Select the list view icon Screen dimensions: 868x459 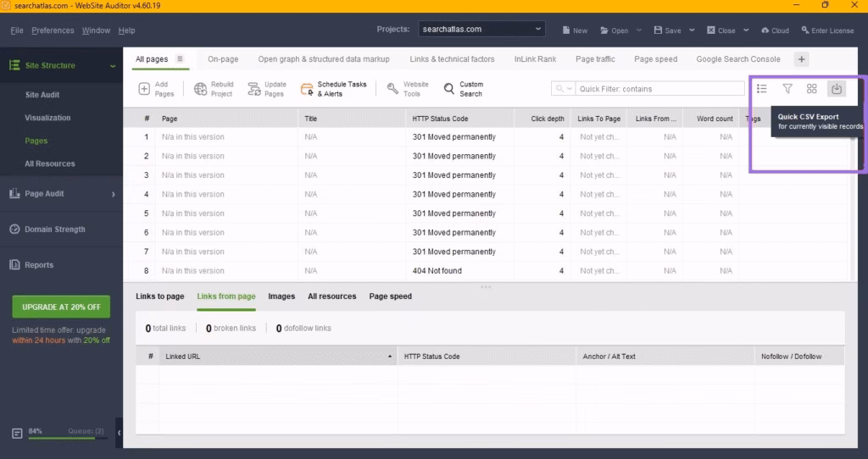(x=761, y=89)
